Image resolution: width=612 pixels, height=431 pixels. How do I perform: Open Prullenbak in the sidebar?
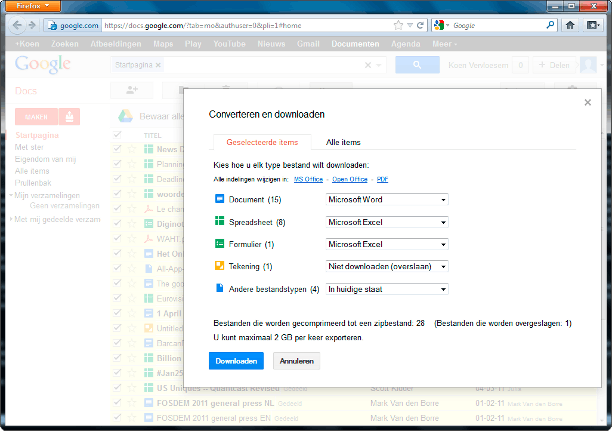[33, 183]
